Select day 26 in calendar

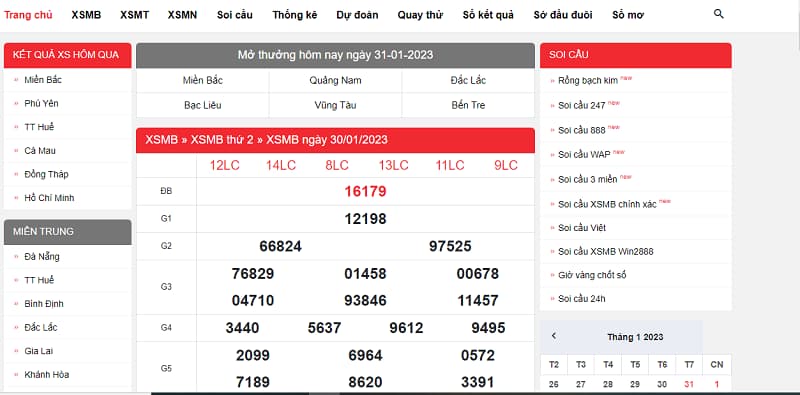(x=554, y=384)
